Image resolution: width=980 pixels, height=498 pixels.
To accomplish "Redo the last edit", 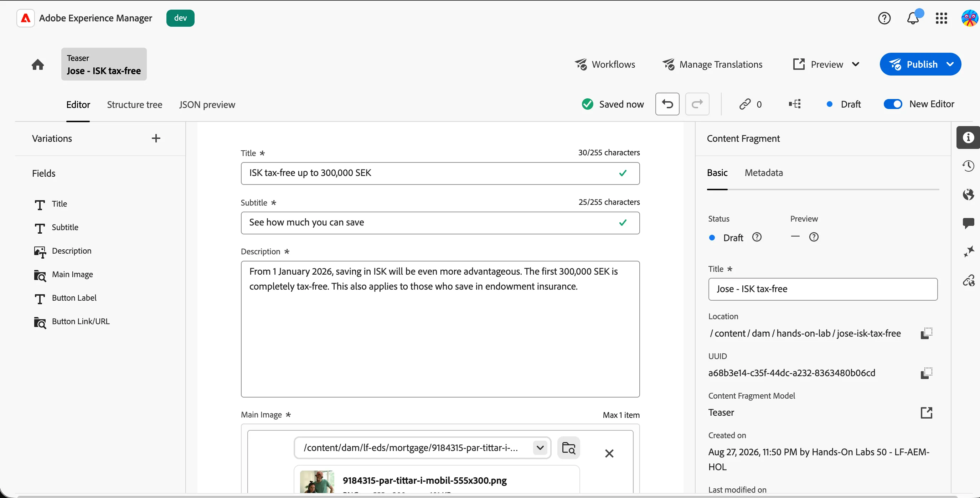I will 697,104.
